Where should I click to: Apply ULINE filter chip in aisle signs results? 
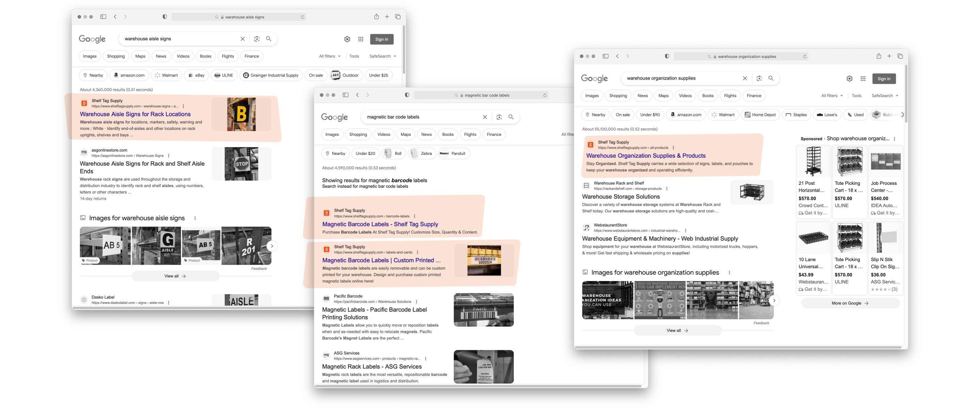[224, 75]
